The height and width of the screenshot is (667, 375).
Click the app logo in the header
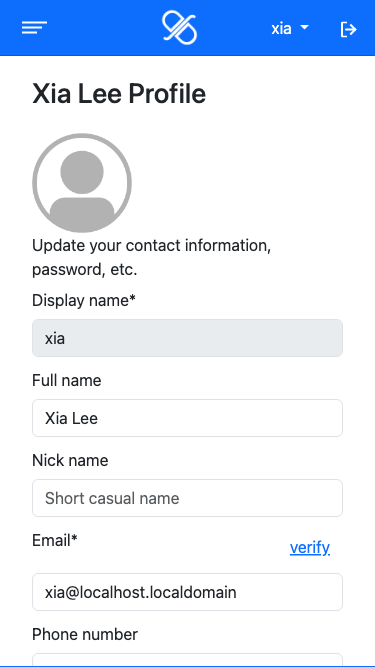pyautogui.click(x=179, y=28)
